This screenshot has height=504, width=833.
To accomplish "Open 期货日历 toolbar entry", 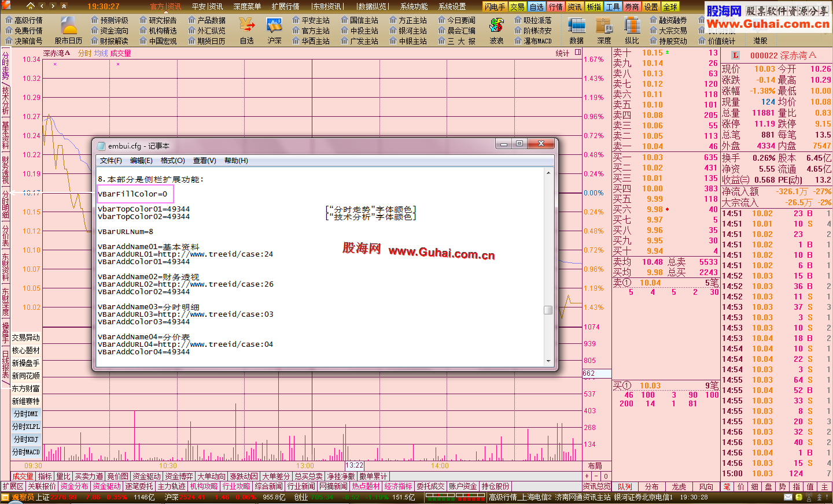I will (x=207, y=41).
